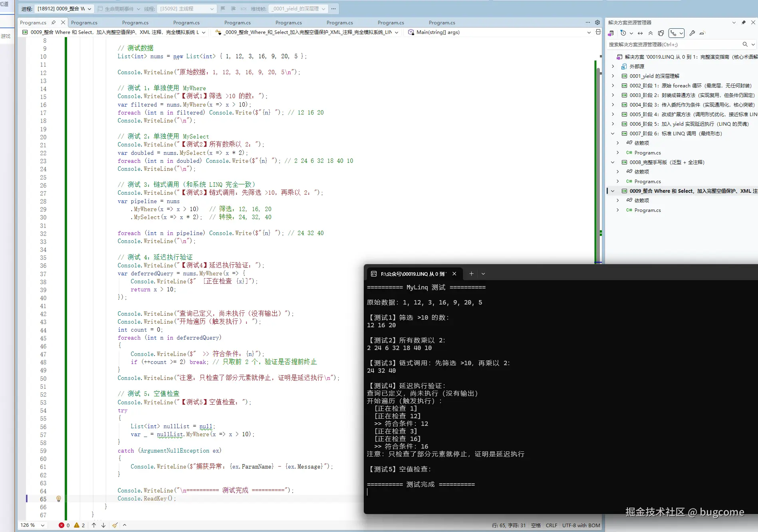Click the first thread flag icon
This screenshot has height=532, width=758.
(x=223, y=8)
